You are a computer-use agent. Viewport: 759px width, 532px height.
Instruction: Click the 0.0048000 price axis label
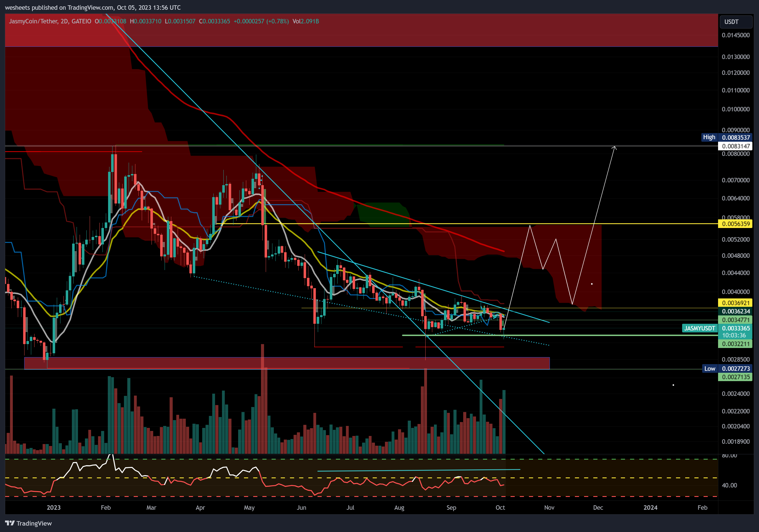coord(736,256)
